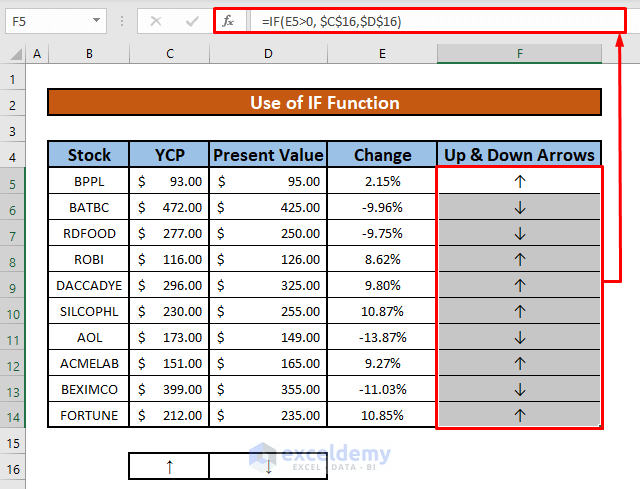Select the up arrow symbol in cell C16
The height and width of the screenshot is (489, 640).
169,466
